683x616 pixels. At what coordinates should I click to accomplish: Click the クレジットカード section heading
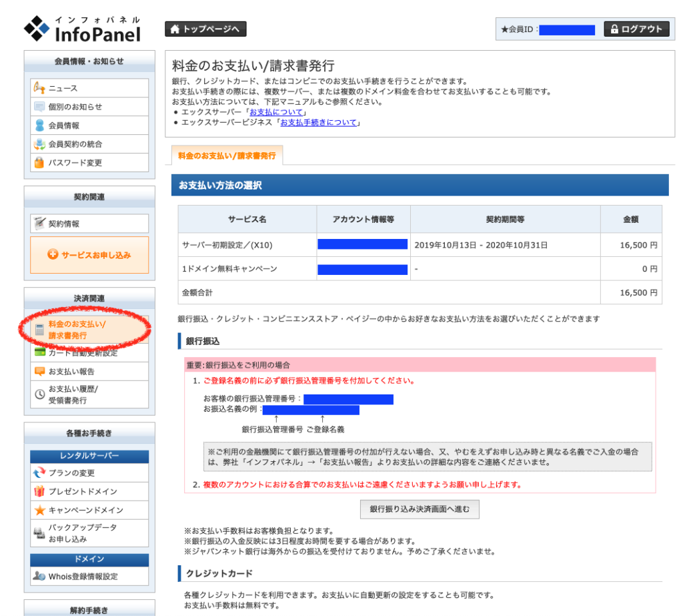point(219,573)
